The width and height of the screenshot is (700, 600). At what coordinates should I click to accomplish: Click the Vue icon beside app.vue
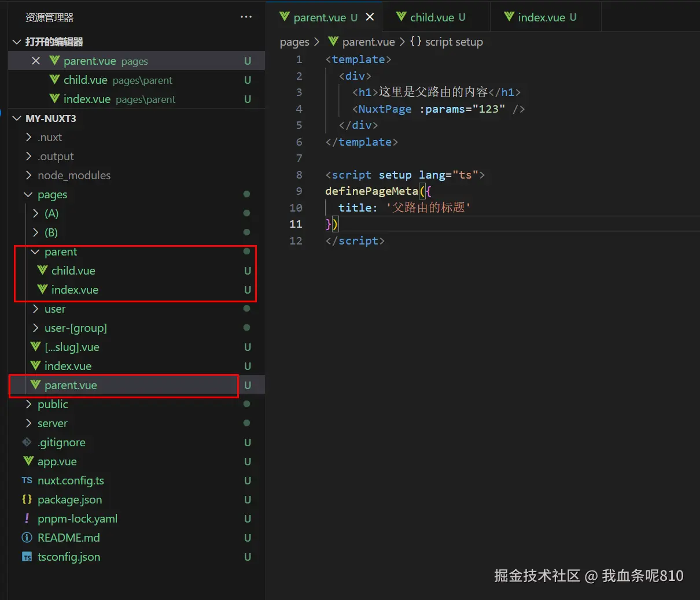28,461
